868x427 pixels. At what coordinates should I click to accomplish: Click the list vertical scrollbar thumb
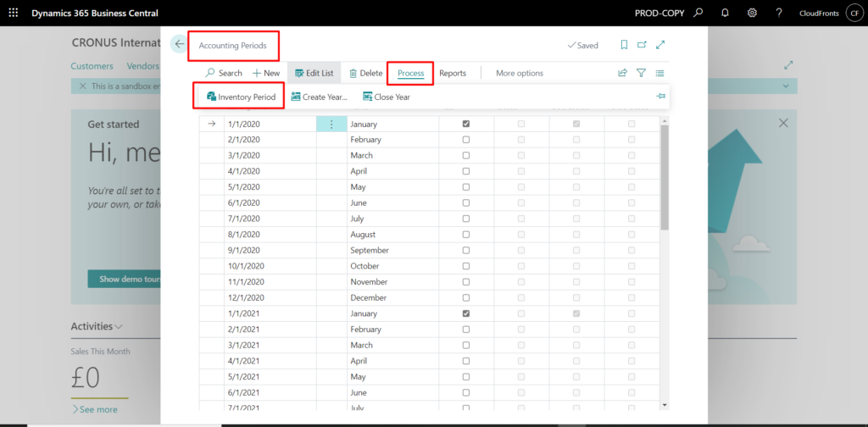tap(665, 177)
